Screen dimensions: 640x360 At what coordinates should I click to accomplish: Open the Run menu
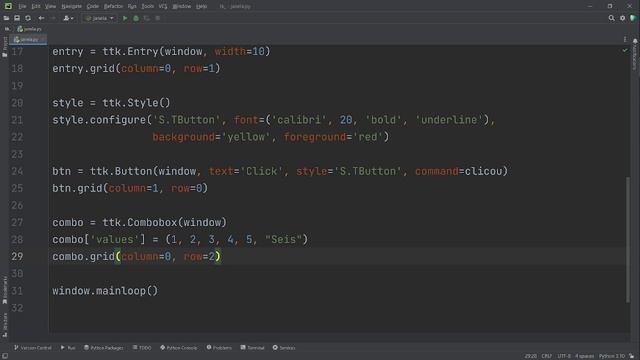132,6
